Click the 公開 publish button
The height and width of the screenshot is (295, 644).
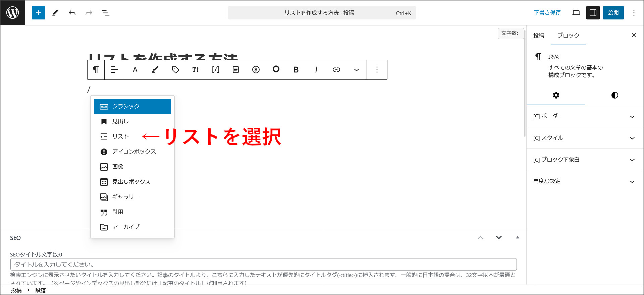(x=613, y=13)
